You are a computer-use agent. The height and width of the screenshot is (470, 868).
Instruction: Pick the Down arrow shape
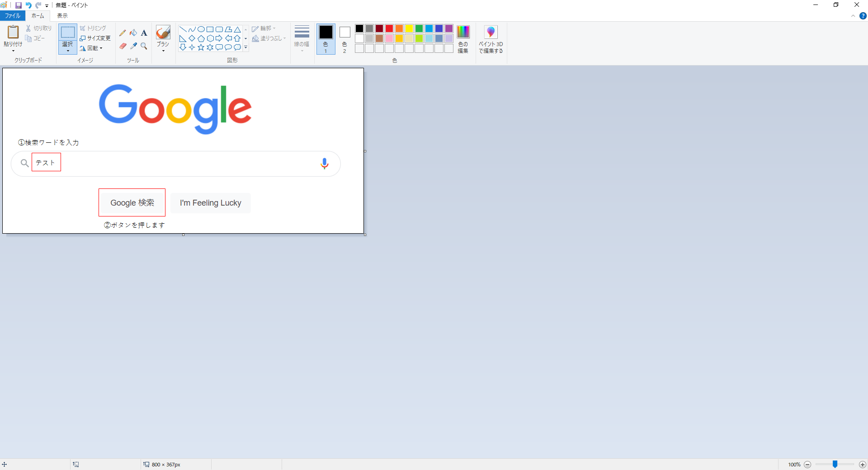coord(183,47)
